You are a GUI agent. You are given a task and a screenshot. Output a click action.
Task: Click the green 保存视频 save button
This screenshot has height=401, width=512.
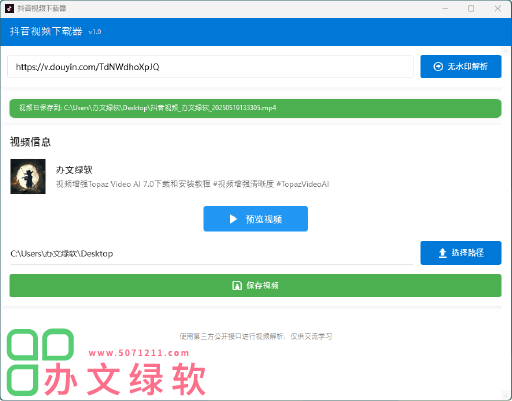point(255,285)
